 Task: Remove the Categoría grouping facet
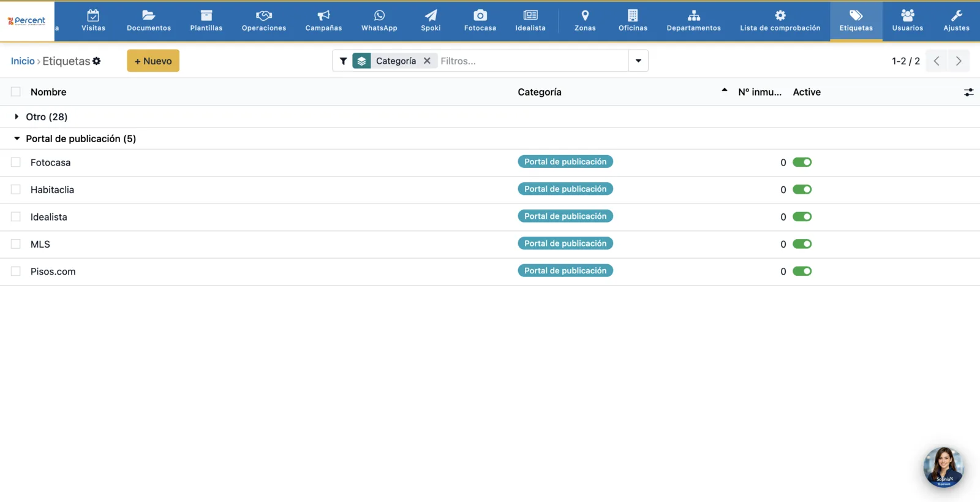(427, 61)
